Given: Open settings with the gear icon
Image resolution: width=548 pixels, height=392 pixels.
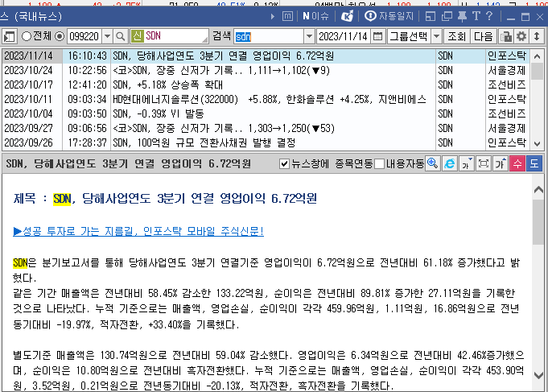Looking at the screenshot, I should (x=521, y=36).
